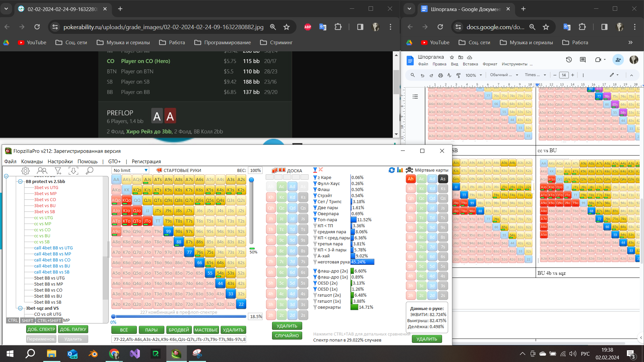This screenshot has height=362, width=644.
Task: Click the two-people players icon in Flopzilla
Action: point(42,171)
